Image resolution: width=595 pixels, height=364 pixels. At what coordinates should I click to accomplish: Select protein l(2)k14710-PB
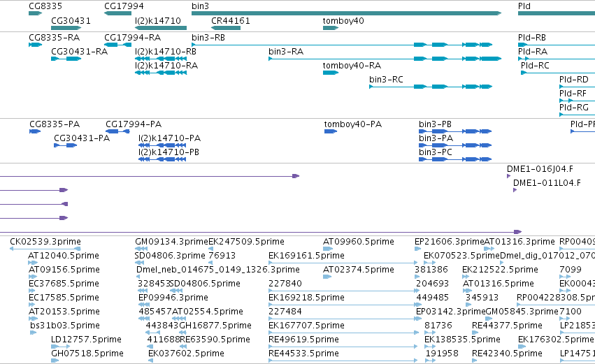pos(169,152)
